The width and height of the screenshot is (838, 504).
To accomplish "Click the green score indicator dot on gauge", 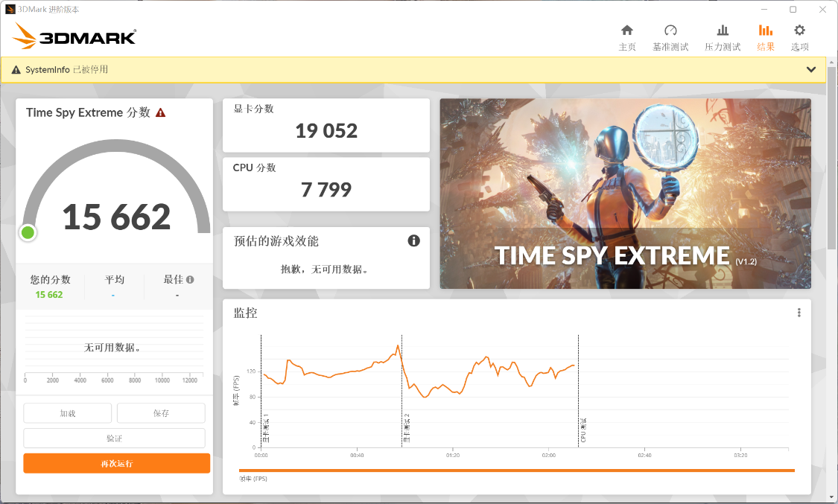I will [28, 233].
